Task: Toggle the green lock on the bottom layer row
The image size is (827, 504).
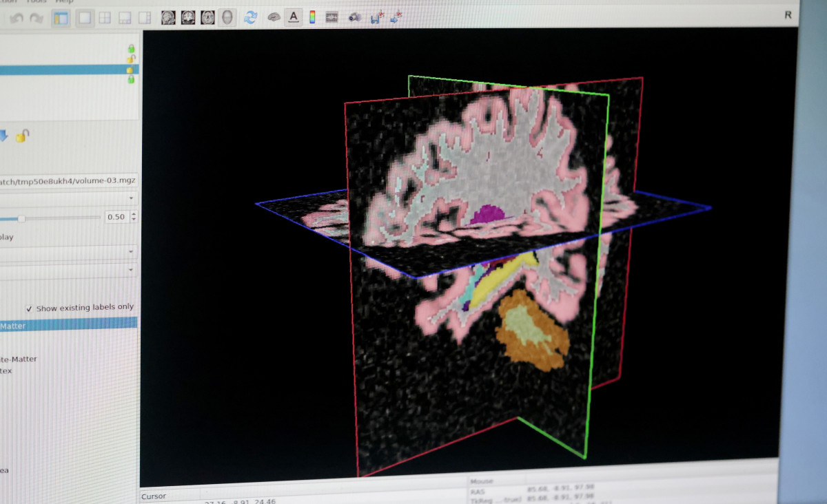Action: tap(131, 80)
